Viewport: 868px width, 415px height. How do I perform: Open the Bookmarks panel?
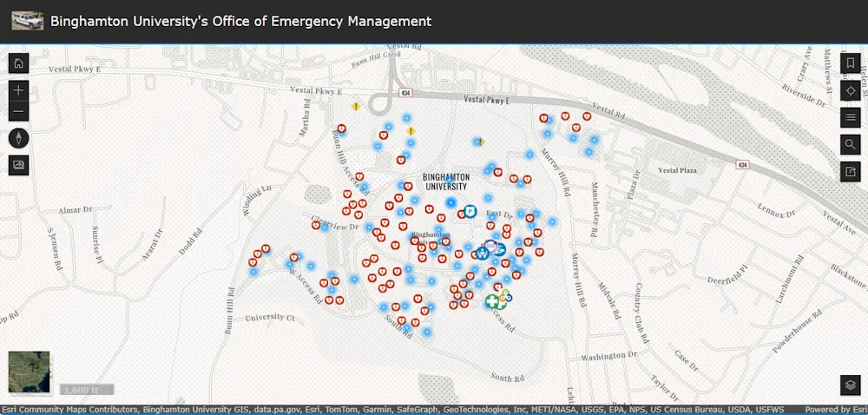[851, 63]
